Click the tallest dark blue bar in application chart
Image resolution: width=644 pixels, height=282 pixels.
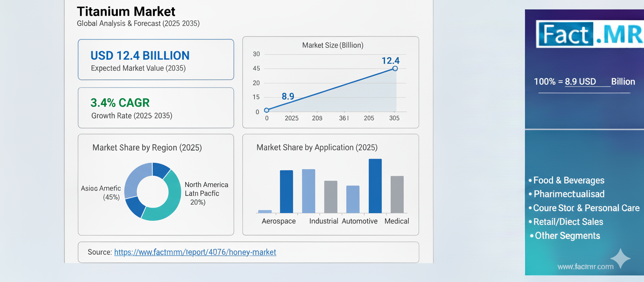click(375, 185)
